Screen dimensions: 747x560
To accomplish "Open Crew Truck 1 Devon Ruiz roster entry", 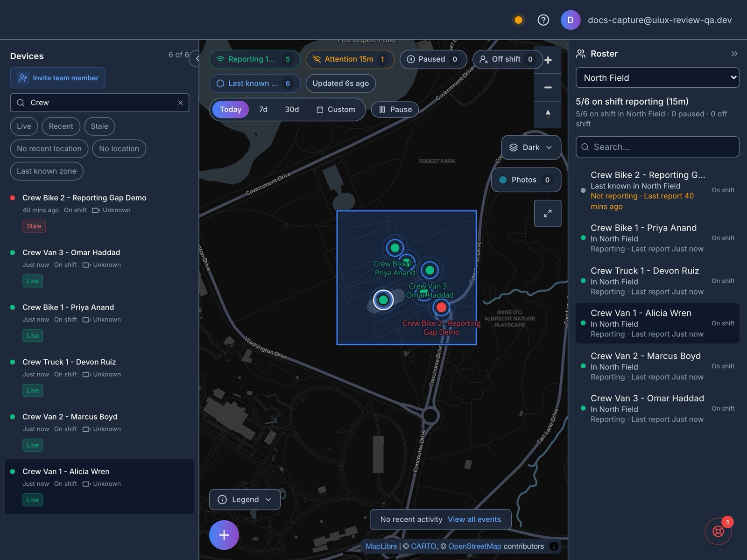I will 657,281.
